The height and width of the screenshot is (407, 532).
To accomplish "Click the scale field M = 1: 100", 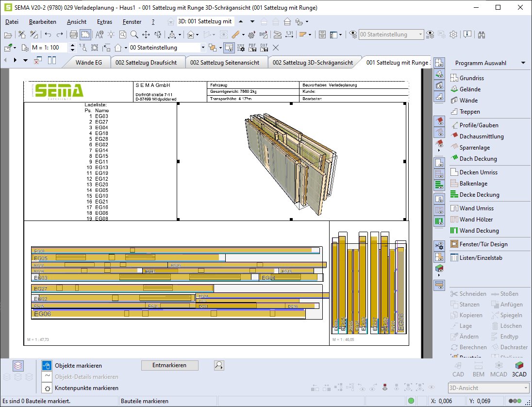I will [x=49, y=48].
